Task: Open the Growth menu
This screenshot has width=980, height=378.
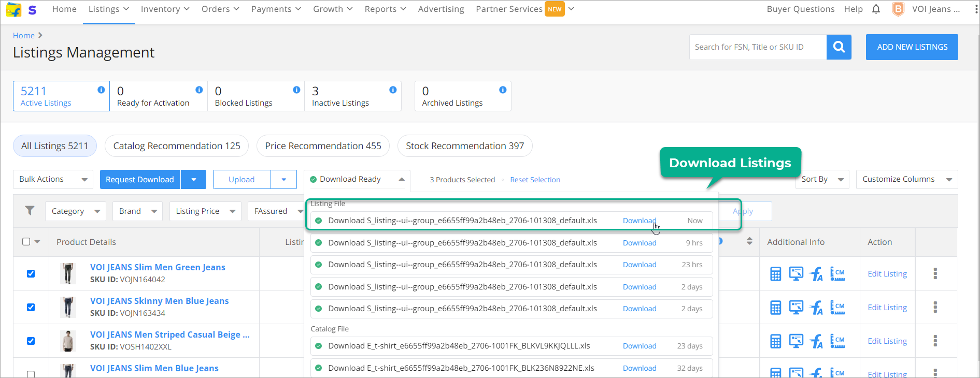Action: 333,9
